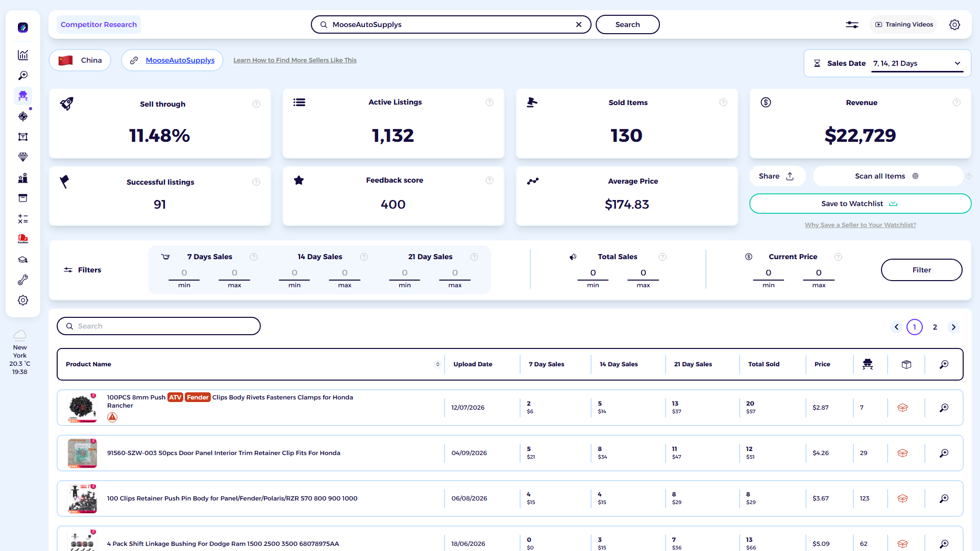The height and width of the screenshot is (551, 980).
Task: Open the product research magnifier sidebar icon
Action: click(23, 76)
